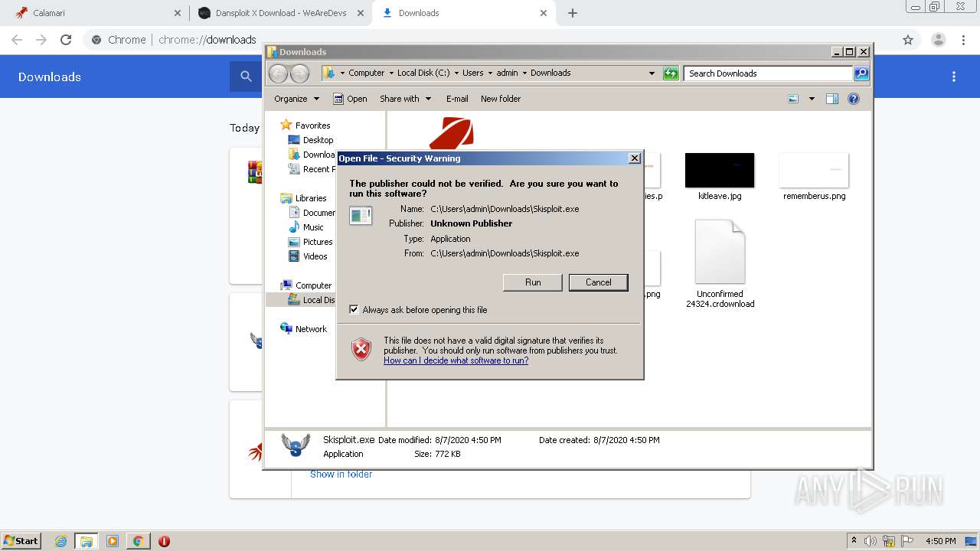Select the kitleave.jpg thumbnail
The width and height of the screenshot is (980, 551).
(x=720, y=170)
